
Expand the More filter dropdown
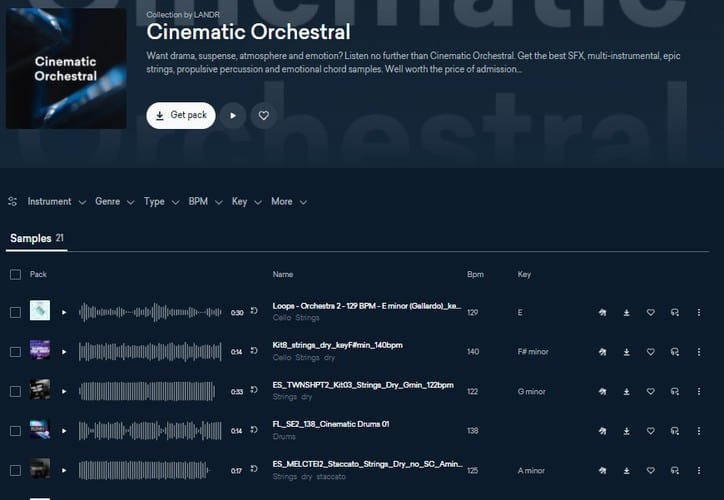(289, 202)
